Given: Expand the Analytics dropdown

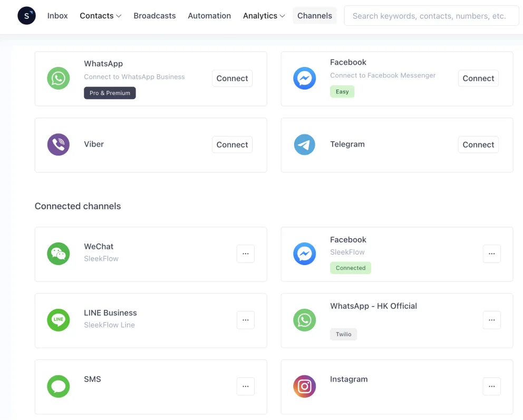Looking at the screenshot, I should click(x=264, y=16).
